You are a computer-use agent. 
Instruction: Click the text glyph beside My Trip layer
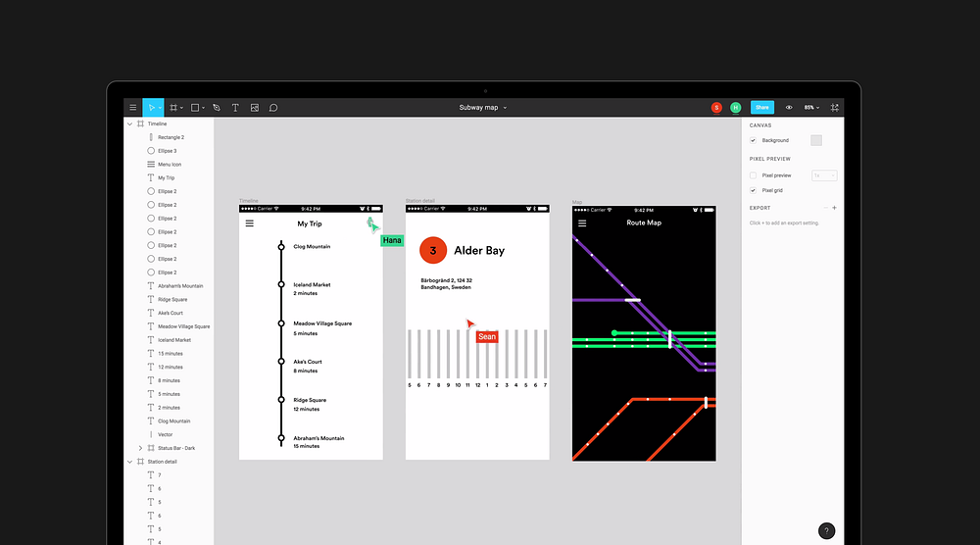(x=151, y=177)
